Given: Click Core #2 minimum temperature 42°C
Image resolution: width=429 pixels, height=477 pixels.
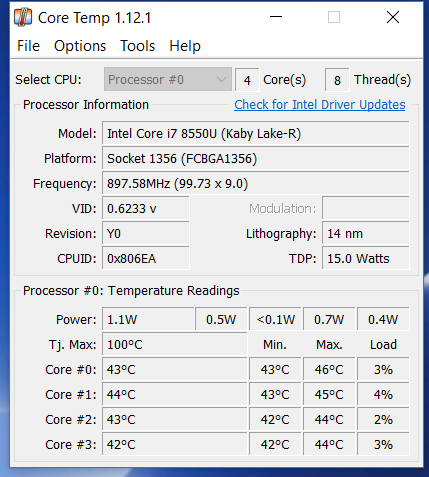Looking at the screenshot, I should click(x=275, y=419).
